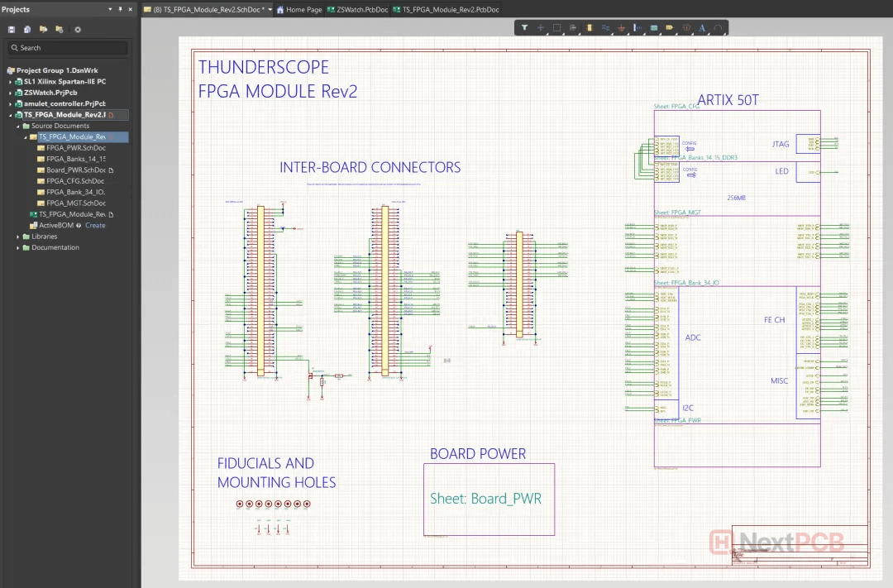The image size is (893, 588).
Task: Expand the ZSWatch.PrjPcb project
Action: point(11,93)
